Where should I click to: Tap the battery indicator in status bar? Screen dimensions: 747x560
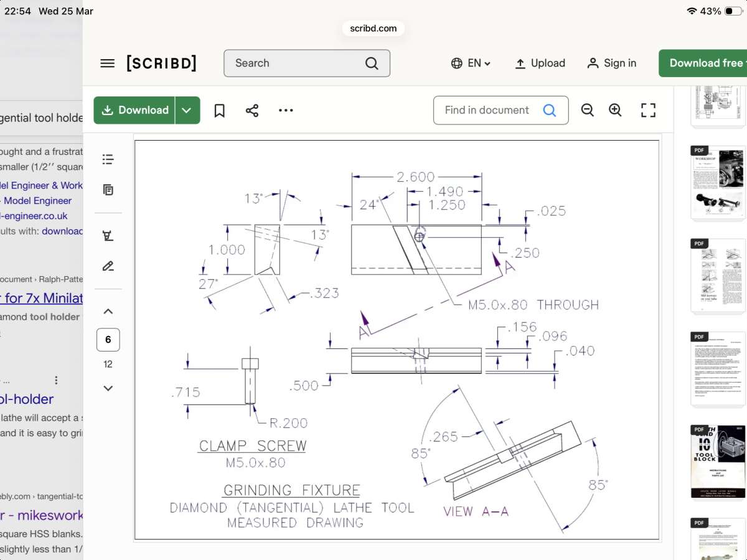(x=733, y=11)
